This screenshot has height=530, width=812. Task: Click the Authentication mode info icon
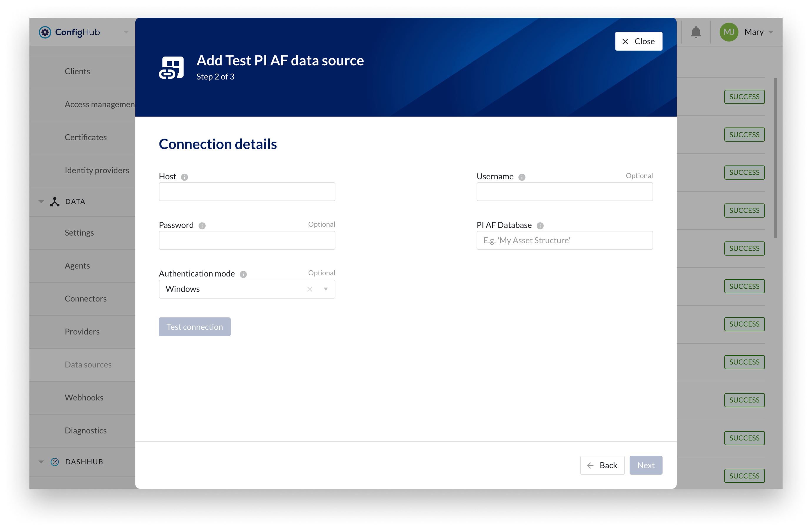pos(243,274)
